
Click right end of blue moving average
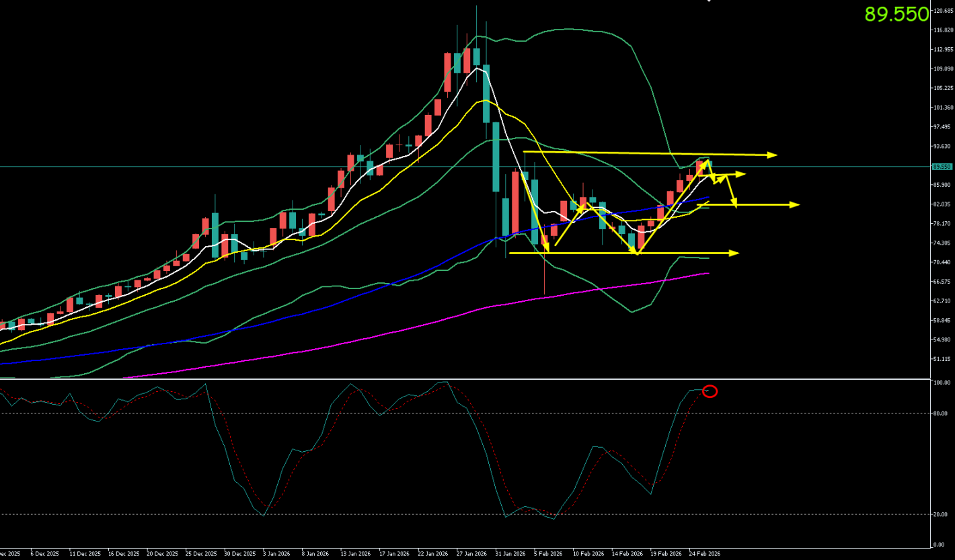[708, 198]
